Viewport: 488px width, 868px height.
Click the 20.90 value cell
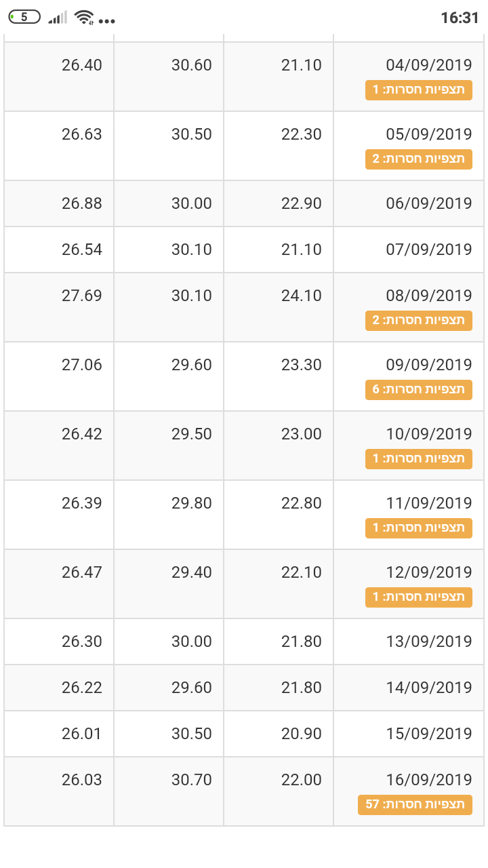[302, 734]
